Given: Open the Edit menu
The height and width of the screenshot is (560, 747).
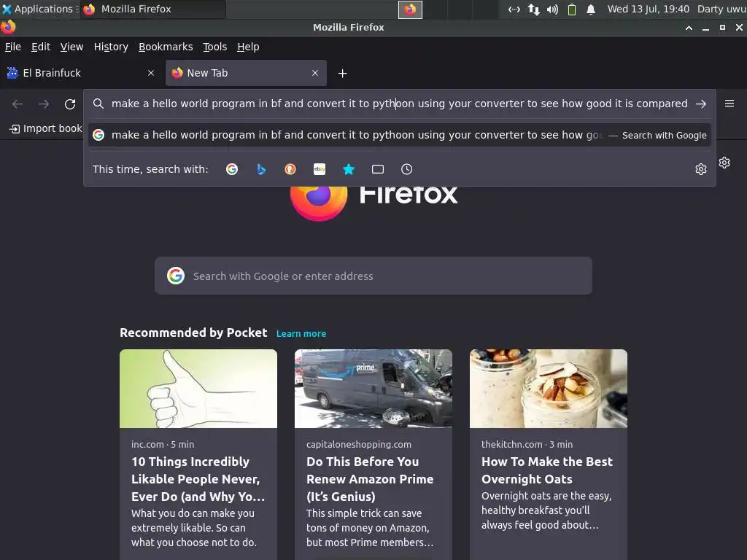Looking at the screenshot, I should 41,47.
